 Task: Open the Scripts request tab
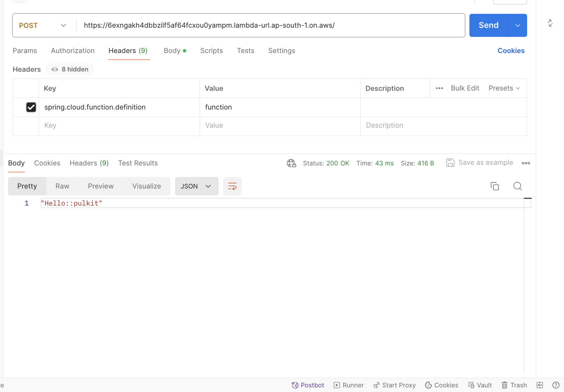tap(211, 51)
